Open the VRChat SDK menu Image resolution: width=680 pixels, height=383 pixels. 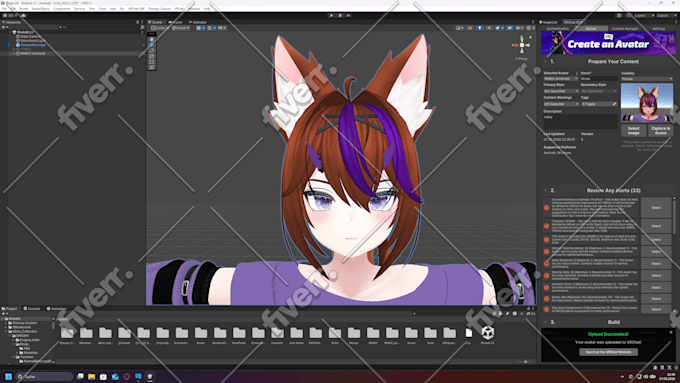(x=136, y=9)
